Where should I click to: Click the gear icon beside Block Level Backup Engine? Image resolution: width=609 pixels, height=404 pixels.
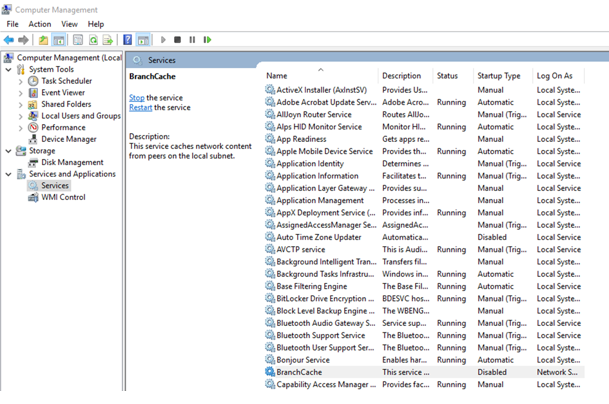pos(270,310)
